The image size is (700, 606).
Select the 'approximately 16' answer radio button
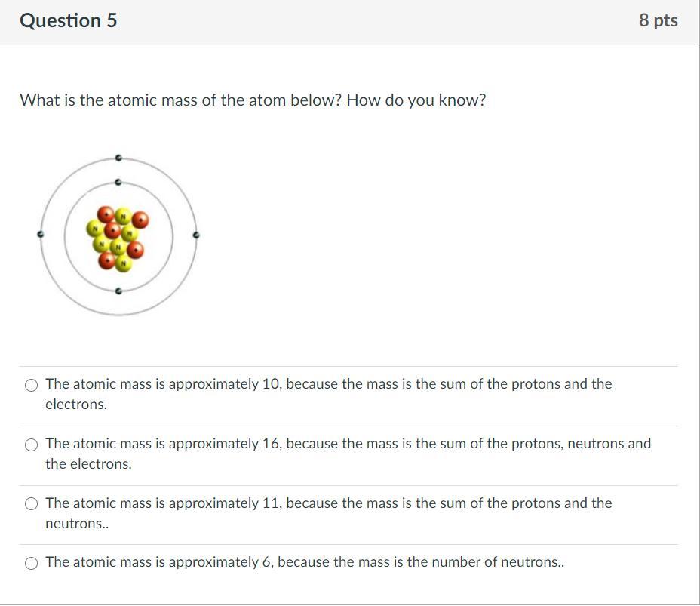(x=32, y=445)
